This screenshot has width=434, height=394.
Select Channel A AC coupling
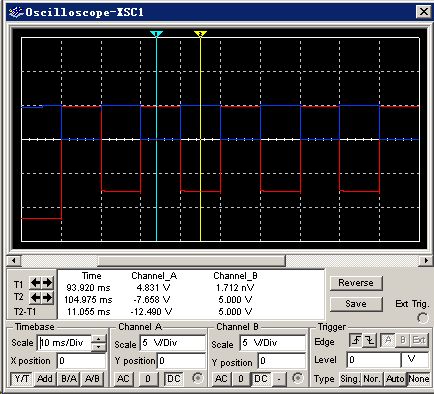point(123,379)
